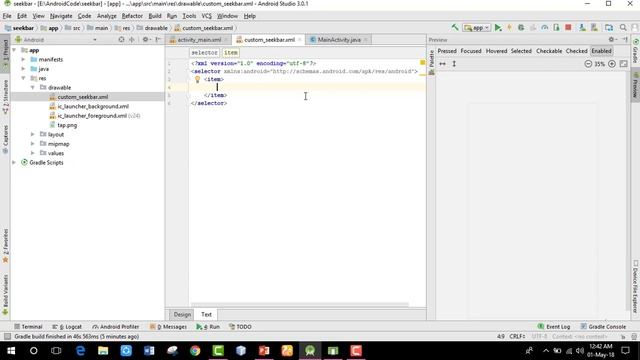Toggle the Selected preview state
The height and width of the screenshot is (360, 640).
[521, 51]
